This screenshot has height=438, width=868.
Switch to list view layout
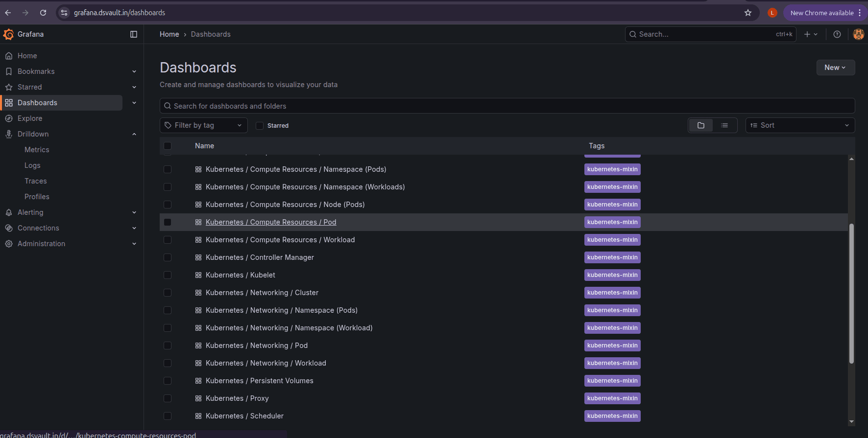[x=724, y=125]
